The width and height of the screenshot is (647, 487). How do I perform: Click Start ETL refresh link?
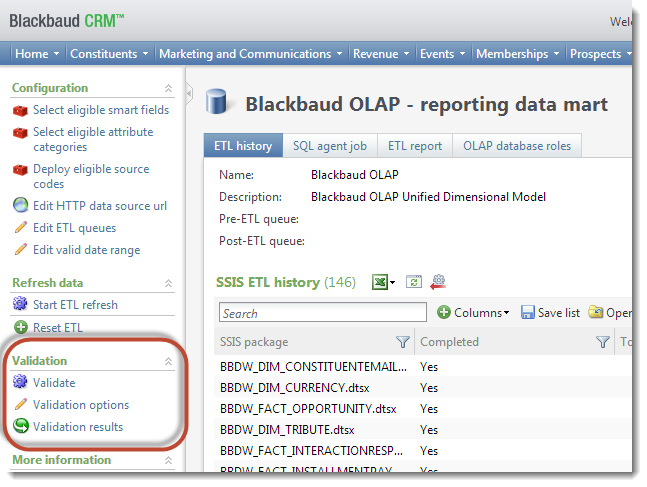point(76,305)
